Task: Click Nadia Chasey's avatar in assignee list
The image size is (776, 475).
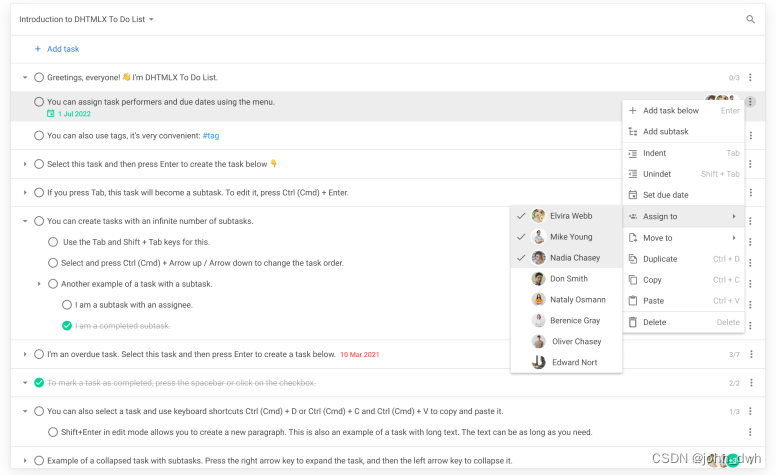Action: click(538, 257)
